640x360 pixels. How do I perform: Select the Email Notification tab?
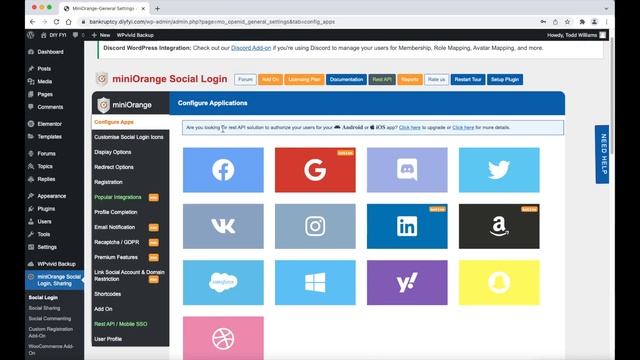coord(130,227)
